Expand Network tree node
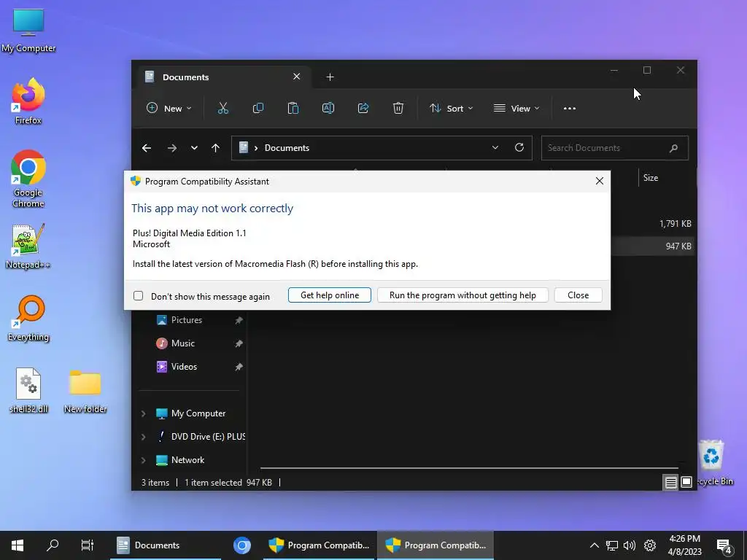Viewport: 747px width, 560px height. (144, 460)
